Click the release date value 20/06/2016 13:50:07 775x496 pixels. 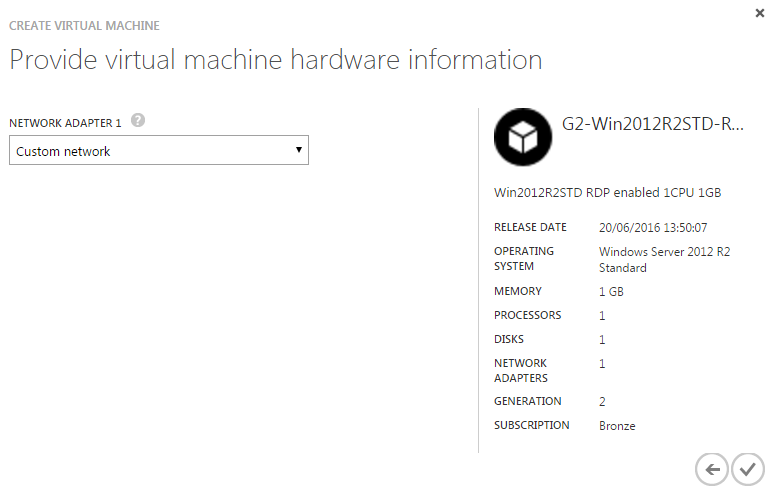pyautogui.click(x=653, y=228)
